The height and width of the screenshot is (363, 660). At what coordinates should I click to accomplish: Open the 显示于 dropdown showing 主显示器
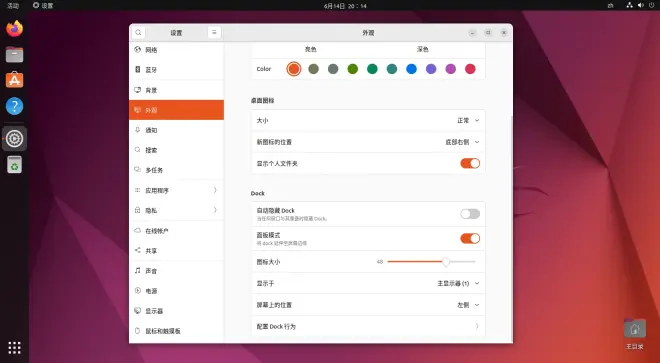[x=458, y=283]
